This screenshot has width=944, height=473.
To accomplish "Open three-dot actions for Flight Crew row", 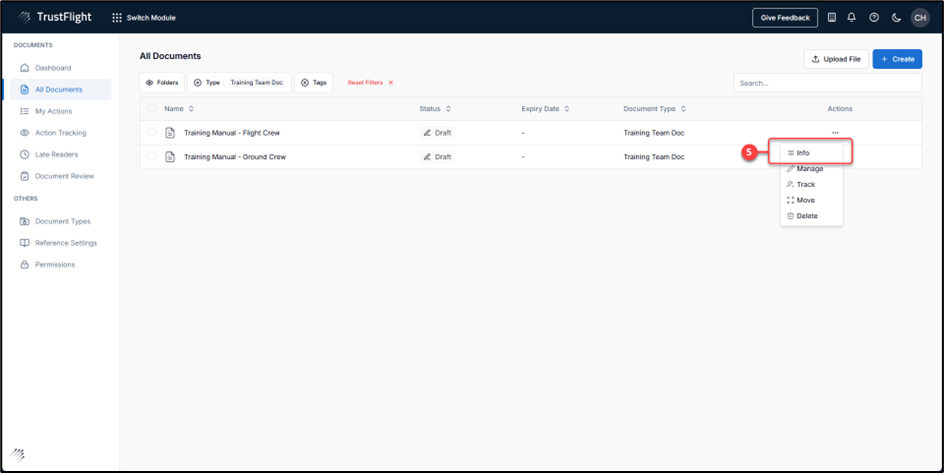I will (835, 132).
